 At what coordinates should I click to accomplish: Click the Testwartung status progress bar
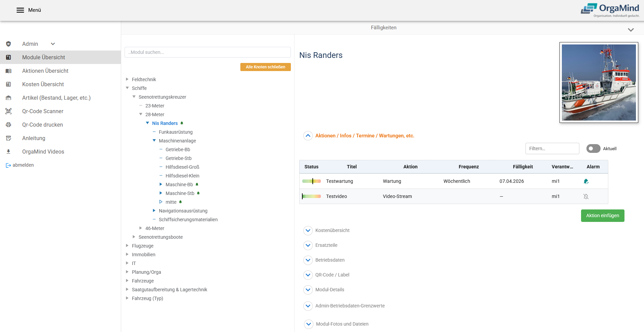pos(311,181)
